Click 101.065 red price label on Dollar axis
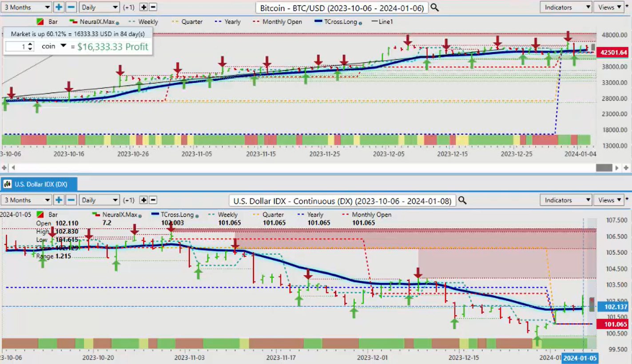Viewport: 632px width, 364px height. click(613, 324)
